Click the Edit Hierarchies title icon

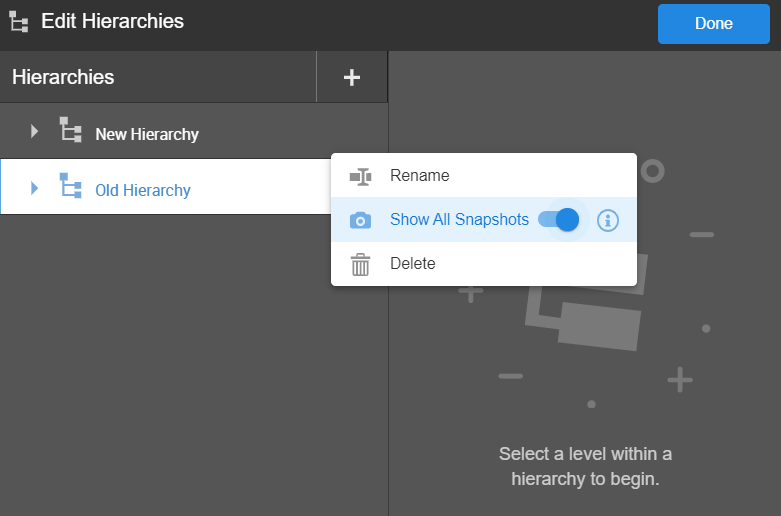[18, 22]
